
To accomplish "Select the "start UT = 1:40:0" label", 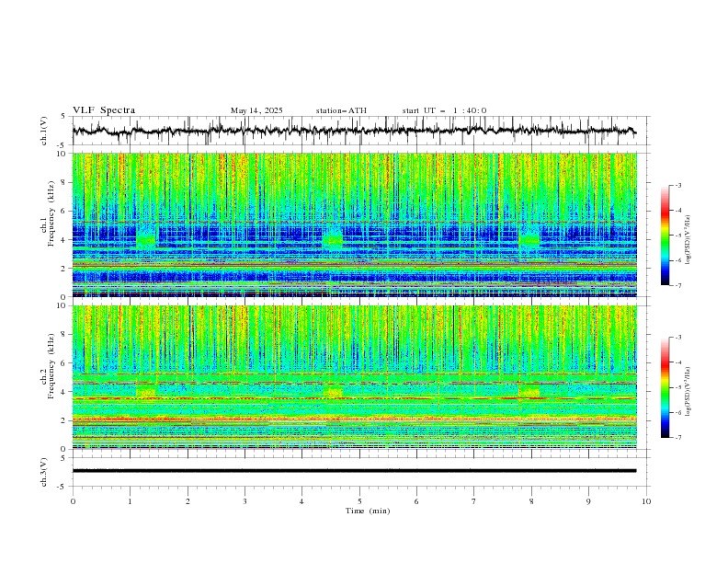I will click(444, 110).
